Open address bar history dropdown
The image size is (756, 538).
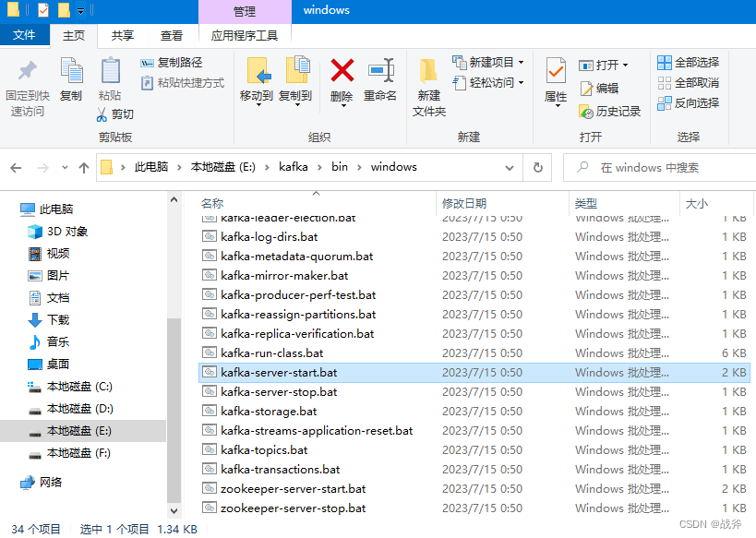click(510, 168)
